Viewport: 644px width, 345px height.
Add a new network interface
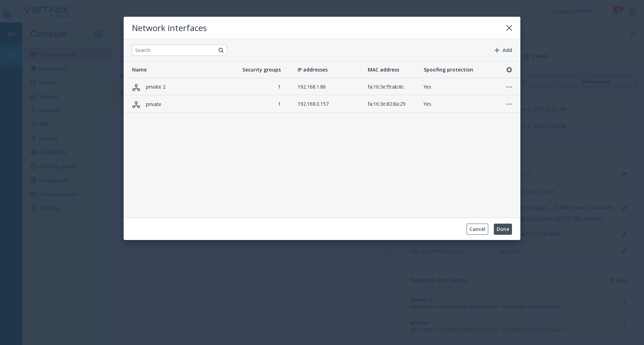coord(503,50)
